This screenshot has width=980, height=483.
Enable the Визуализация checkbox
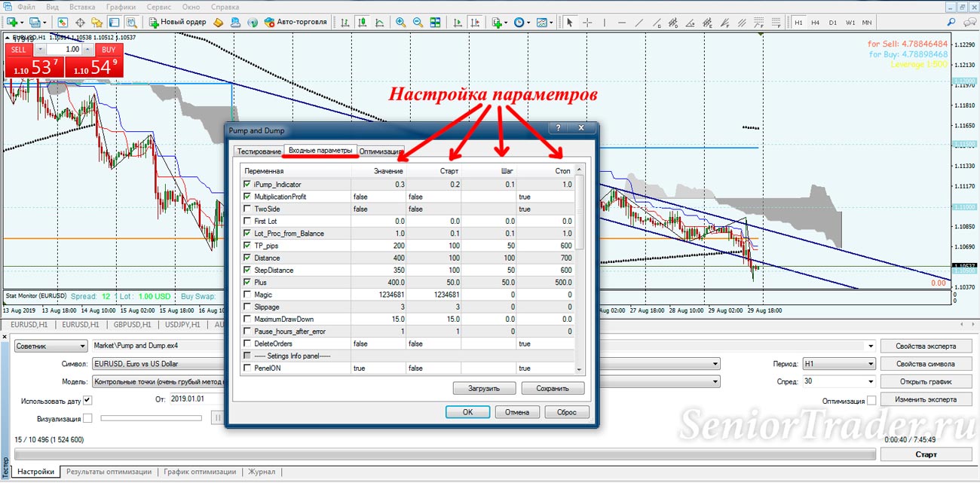[x=87, y=417]
